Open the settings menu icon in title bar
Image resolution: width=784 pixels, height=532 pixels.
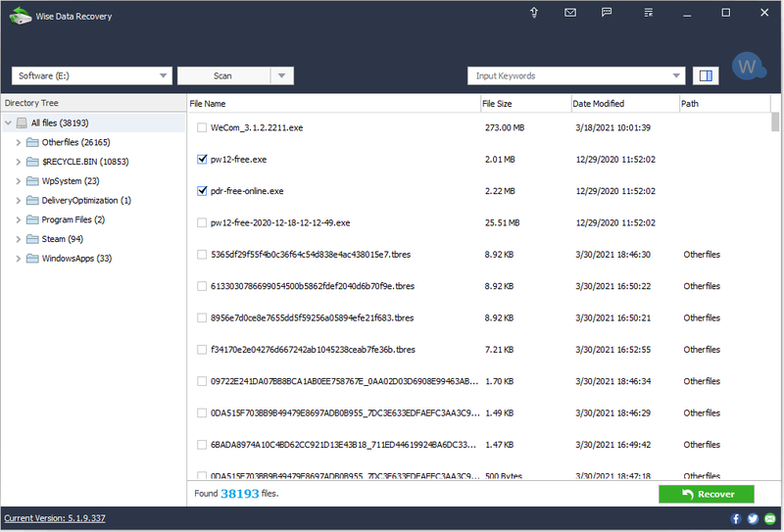(649, 13)
